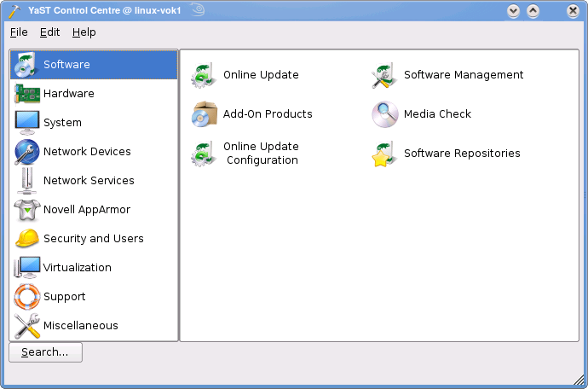Open the Online Update module icon
Image resolution: width=588 pixels, height=389 pixels.
tap(204, 75)
